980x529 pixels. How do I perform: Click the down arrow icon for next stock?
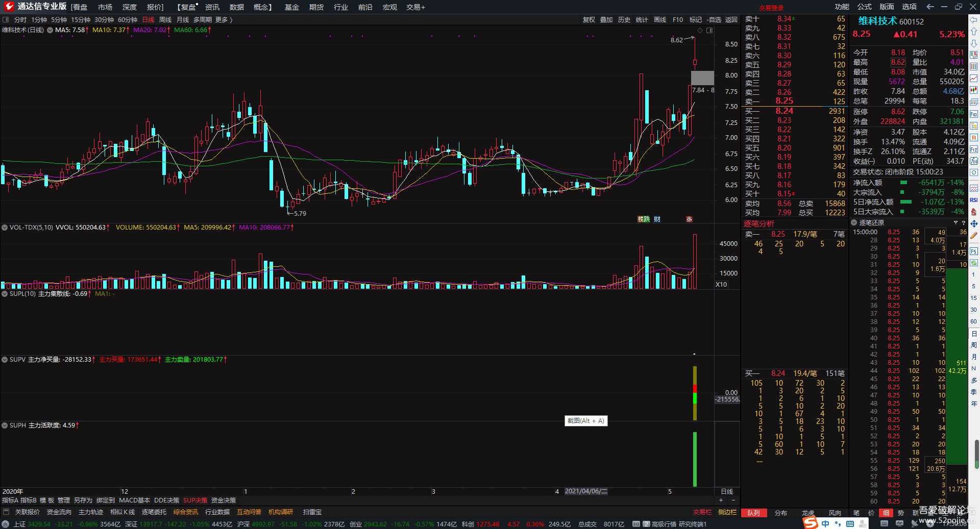pos(974,43)
